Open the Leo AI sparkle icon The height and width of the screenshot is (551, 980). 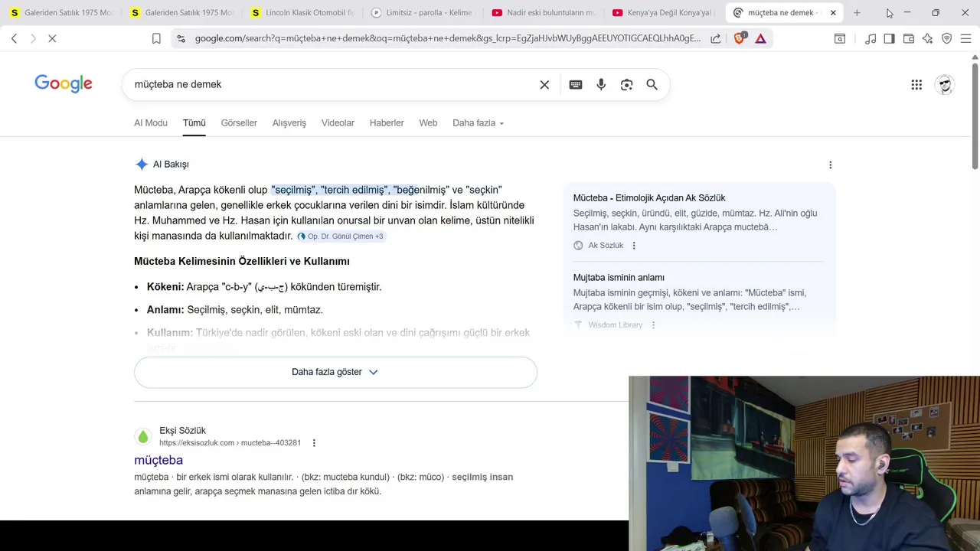tap(927, 38)
